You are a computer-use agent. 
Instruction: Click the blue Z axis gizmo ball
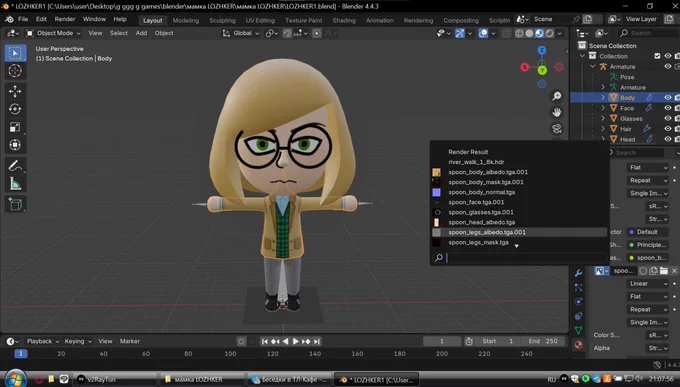coord(542,50)
